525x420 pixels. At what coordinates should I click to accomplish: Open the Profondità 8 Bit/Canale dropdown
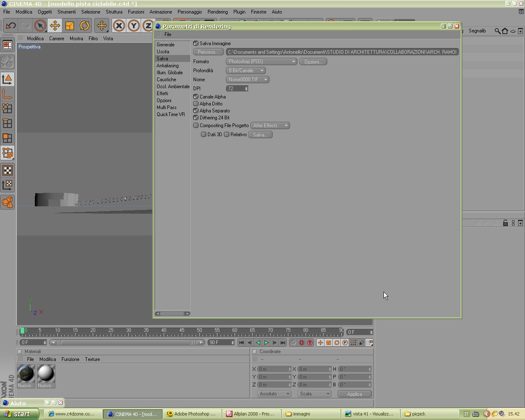[246, 71]
